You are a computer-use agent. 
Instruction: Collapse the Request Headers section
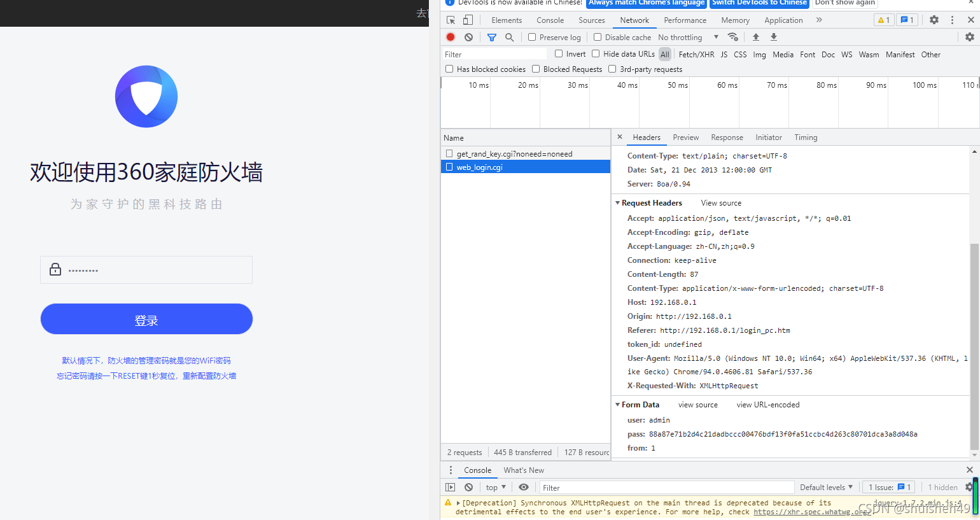(617, 203)
